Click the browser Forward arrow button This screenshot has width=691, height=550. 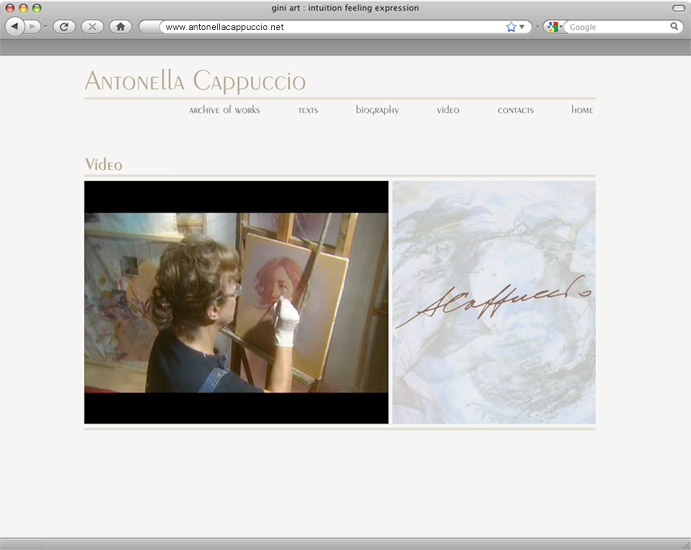pos(33,27)
